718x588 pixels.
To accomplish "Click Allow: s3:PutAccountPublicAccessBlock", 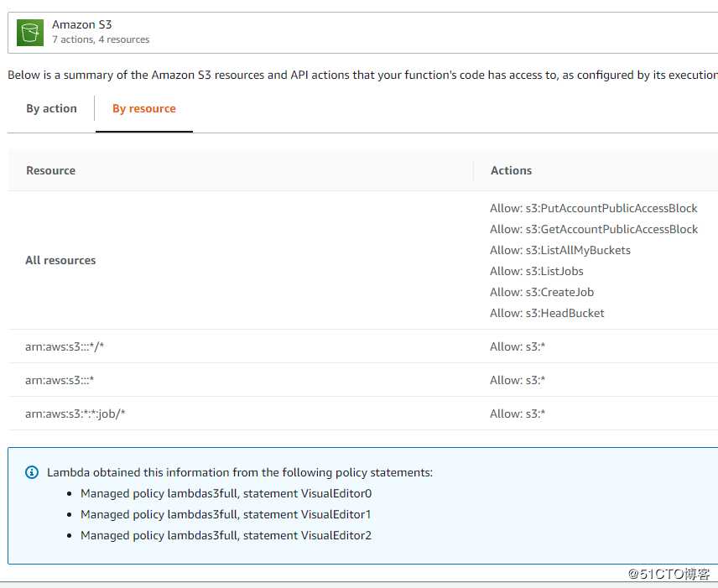I will pos(594,208).
